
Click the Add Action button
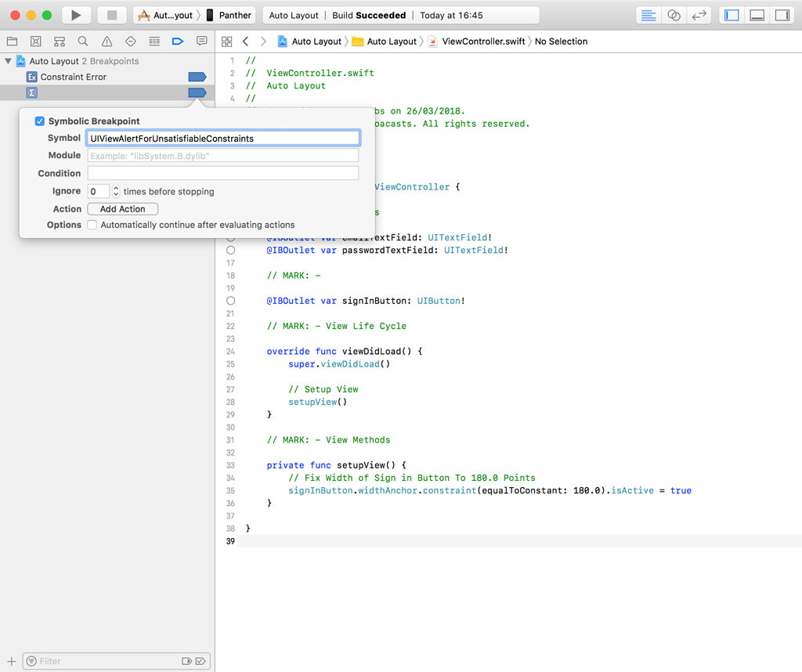(122, 208)
